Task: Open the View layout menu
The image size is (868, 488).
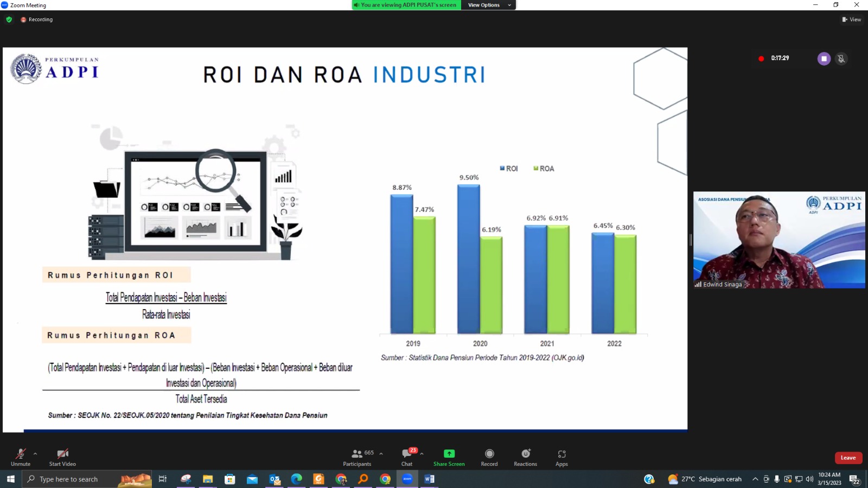Action: coord(852,20)
